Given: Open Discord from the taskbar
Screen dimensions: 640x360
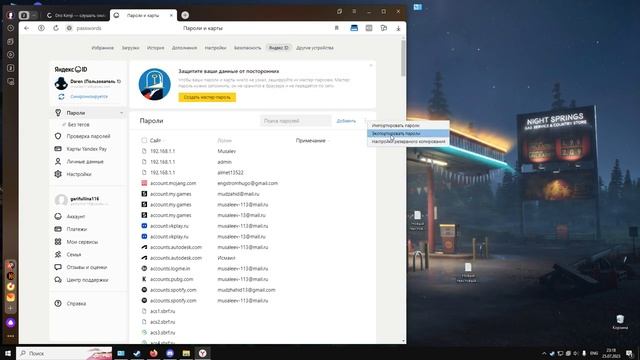Looking at the screenshot, I should click(170, 353).
